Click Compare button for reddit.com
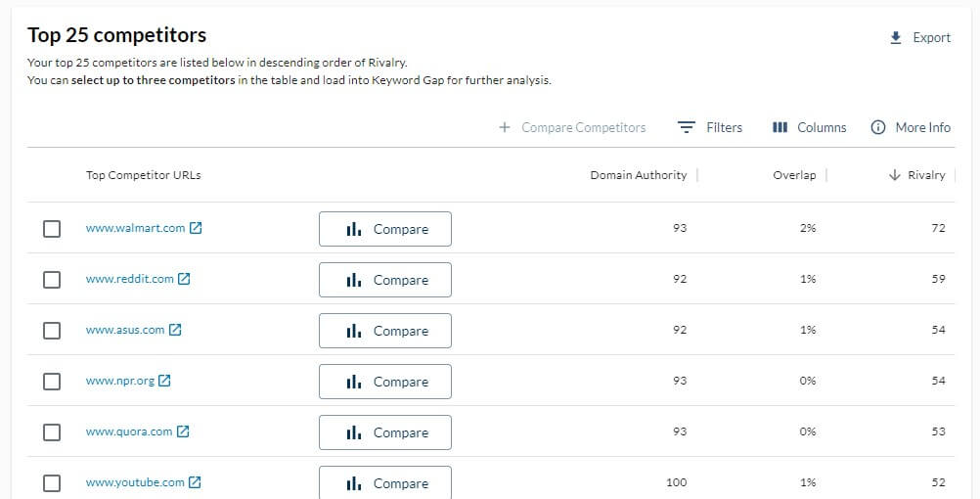 tap(385, 280)
